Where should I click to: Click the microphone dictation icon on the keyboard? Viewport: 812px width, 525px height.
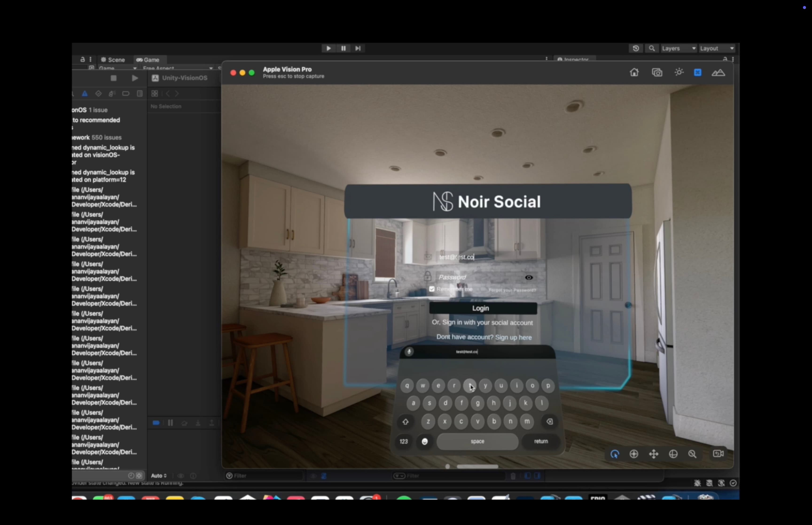click(409, 352)
